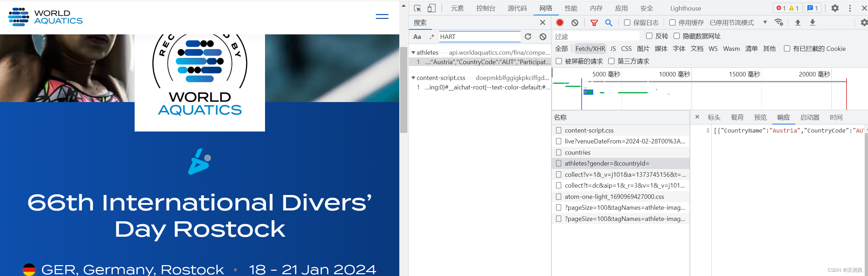Close the request details pane
The width and height of the screenshot is (868, 276).
[697, 117]
